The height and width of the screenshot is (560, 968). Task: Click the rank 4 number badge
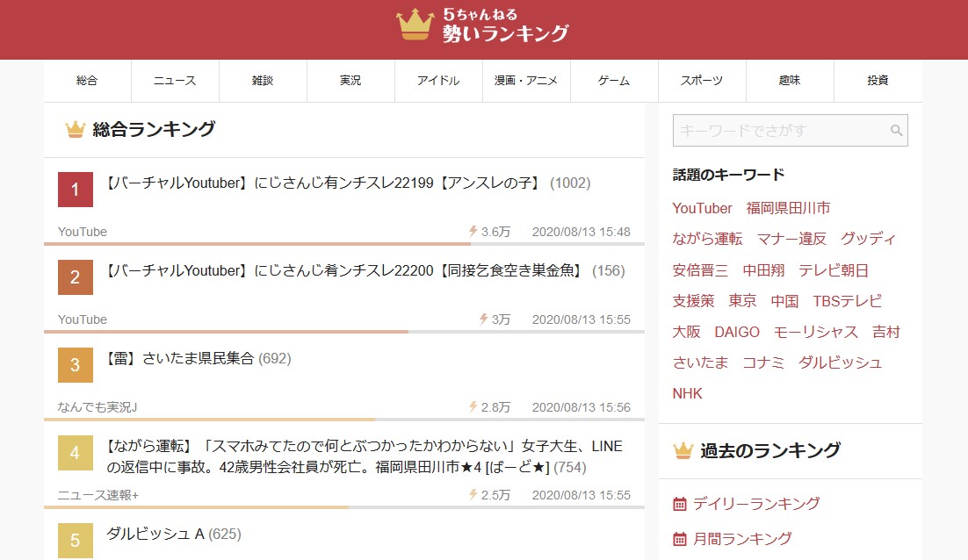(76, 453)
